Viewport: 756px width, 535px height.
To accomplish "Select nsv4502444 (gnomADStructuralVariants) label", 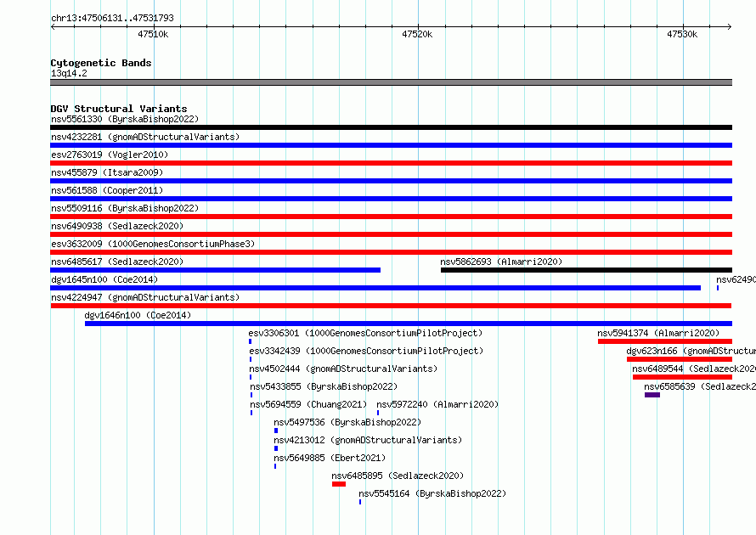I will (x=343, y=369).
